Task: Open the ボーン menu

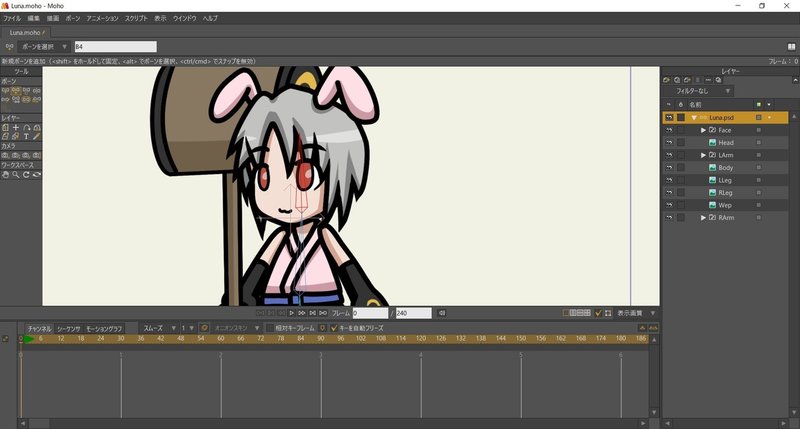Action: coord(72,18)
